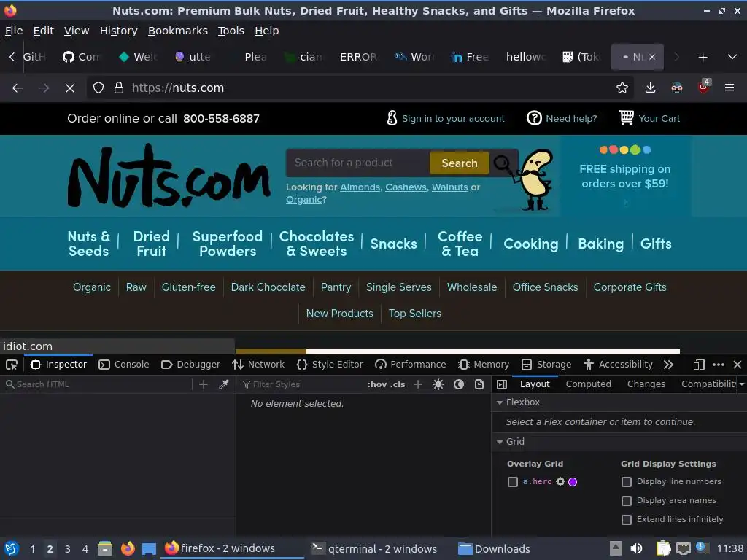Open the Need help? link
The width and height of the screenshot is (747, 560).
click(562, 119)
